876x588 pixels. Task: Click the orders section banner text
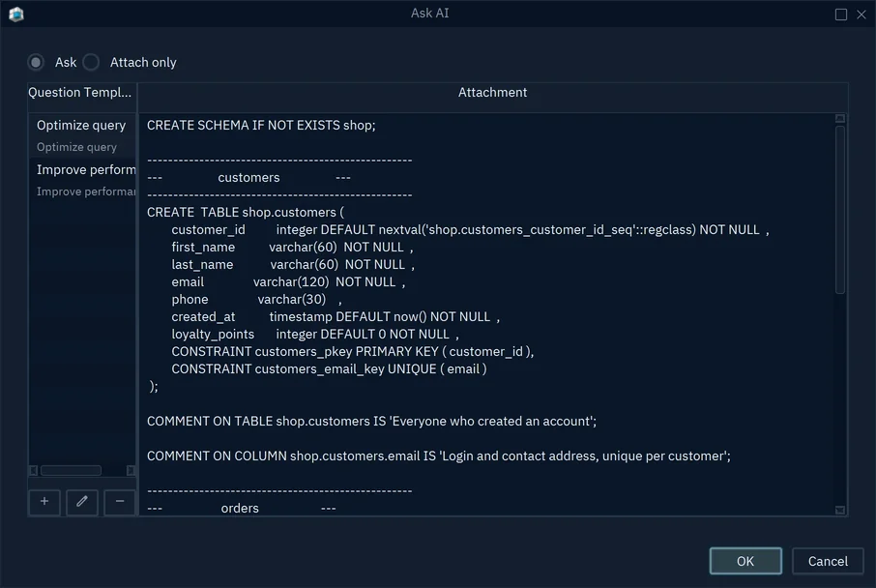pos(240,508)
